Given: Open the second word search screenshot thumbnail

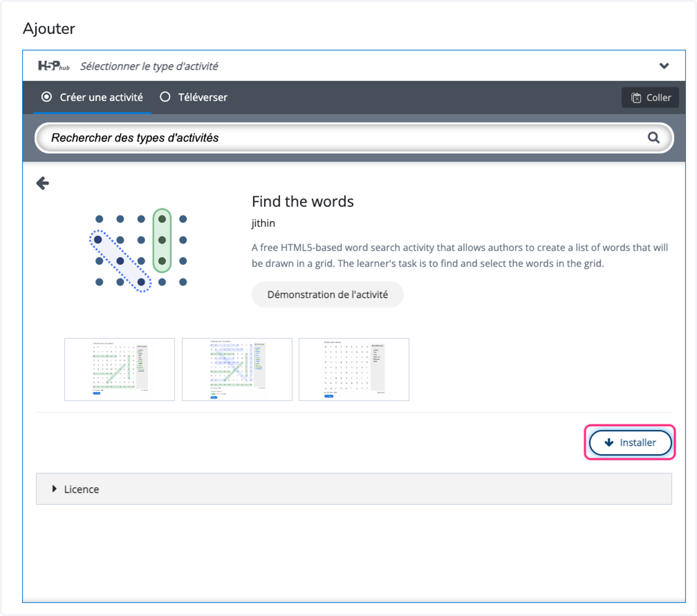Looking at the screenshot, I should (x=237, y=369).
